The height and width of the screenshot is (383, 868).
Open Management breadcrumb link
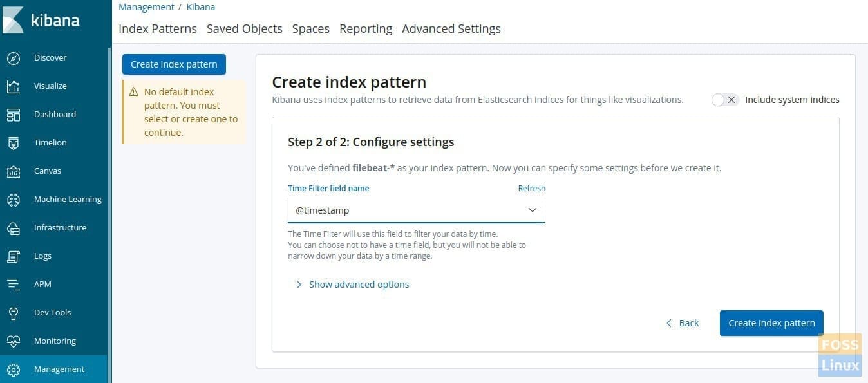coord(146,7)
